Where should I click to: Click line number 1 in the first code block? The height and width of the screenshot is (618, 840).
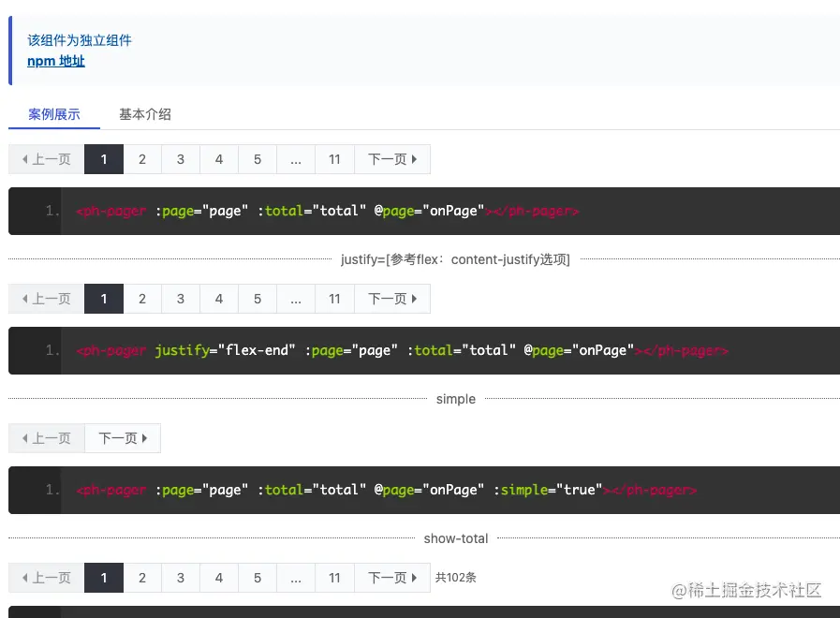[50, 210]
